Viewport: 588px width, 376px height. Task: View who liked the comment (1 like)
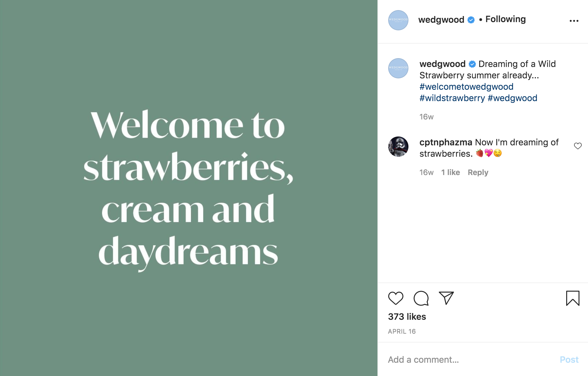(x=450, y=173)
